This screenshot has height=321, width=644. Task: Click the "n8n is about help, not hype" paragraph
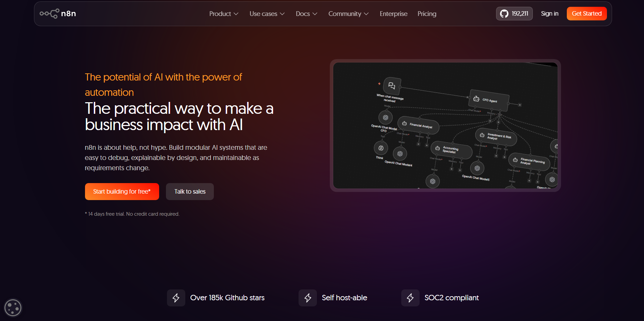click(x=176, y=158)
